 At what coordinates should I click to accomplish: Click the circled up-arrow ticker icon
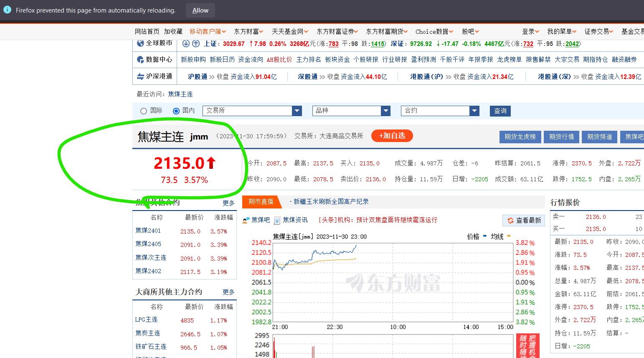pos(196,43)
